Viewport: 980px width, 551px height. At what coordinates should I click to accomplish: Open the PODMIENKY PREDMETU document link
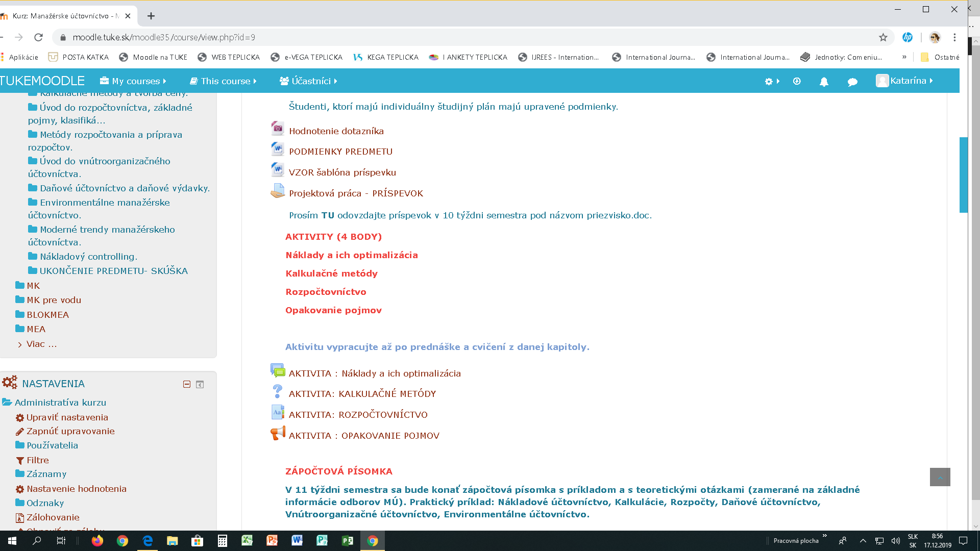coord(340,152)
